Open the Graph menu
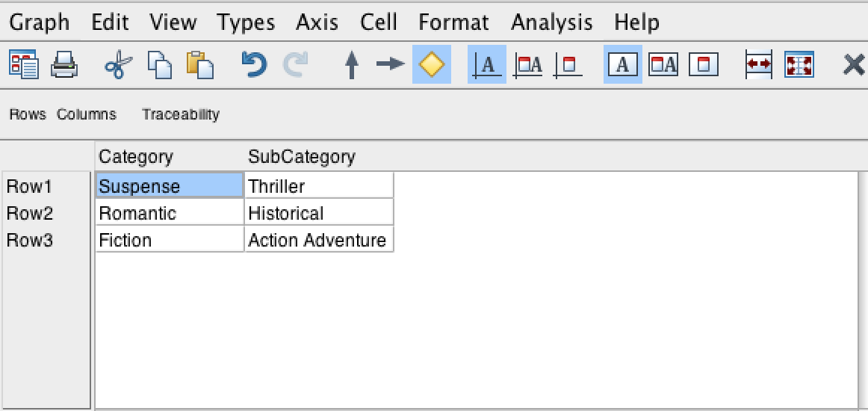This screenshot has height=411, width=868. (x=39, y=22)
